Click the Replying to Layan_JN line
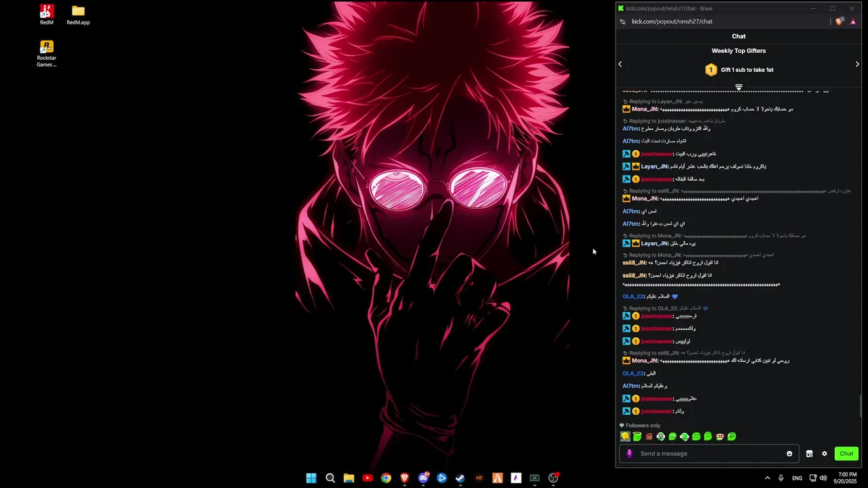868x488 pixels. pyautogui.click(x=663, y=102)
